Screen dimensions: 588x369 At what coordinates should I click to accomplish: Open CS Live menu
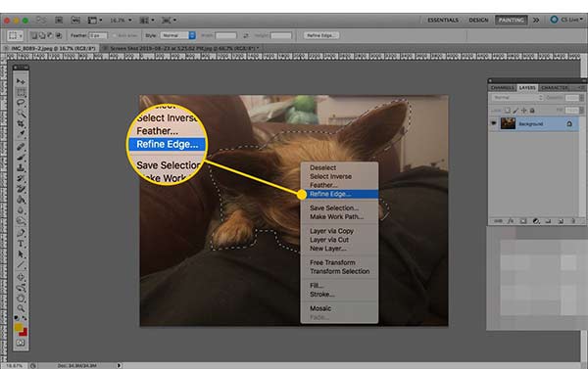point(566,20)
